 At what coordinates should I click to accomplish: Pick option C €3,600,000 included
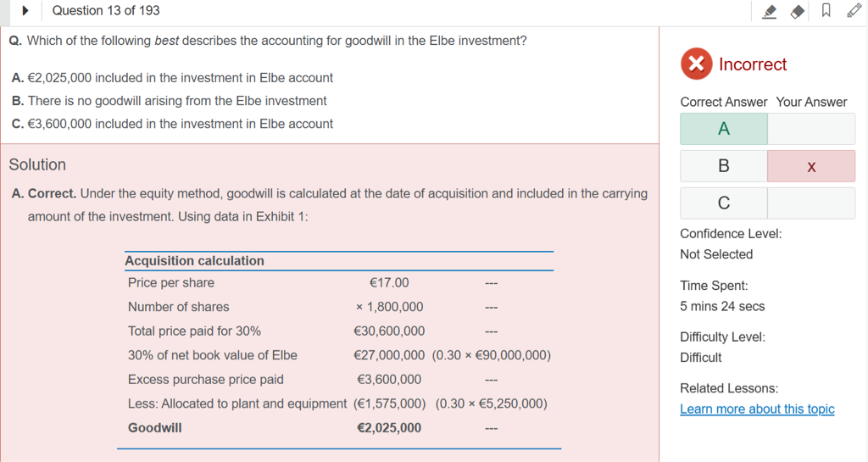[x=172, y=124]
